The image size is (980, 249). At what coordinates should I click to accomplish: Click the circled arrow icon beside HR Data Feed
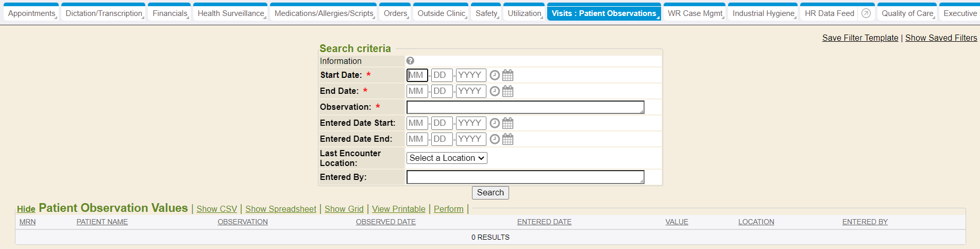click(866, 13)
